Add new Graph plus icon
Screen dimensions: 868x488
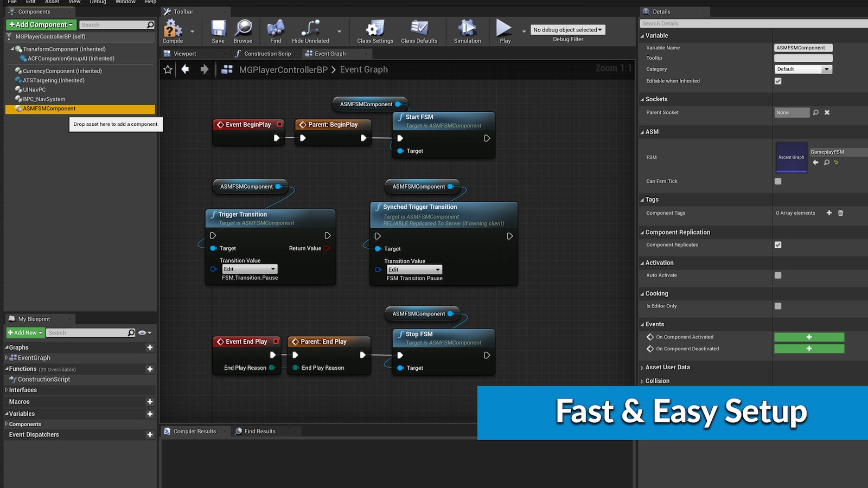pyautogui.click(x=150, y=348)
